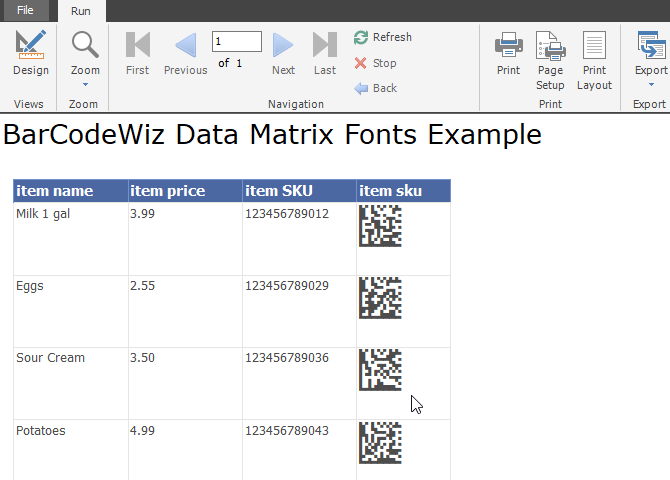Expand the Export dropdown arrow
The image size is (670, 480).
coord(651,85)
